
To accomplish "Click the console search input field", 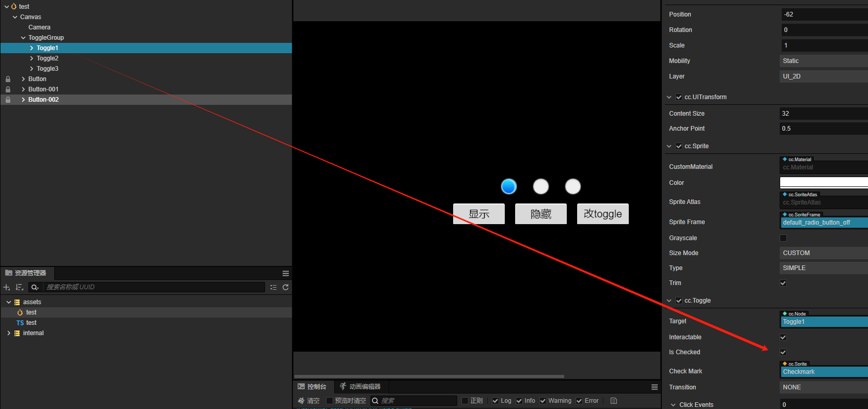I will click(417, 401).
